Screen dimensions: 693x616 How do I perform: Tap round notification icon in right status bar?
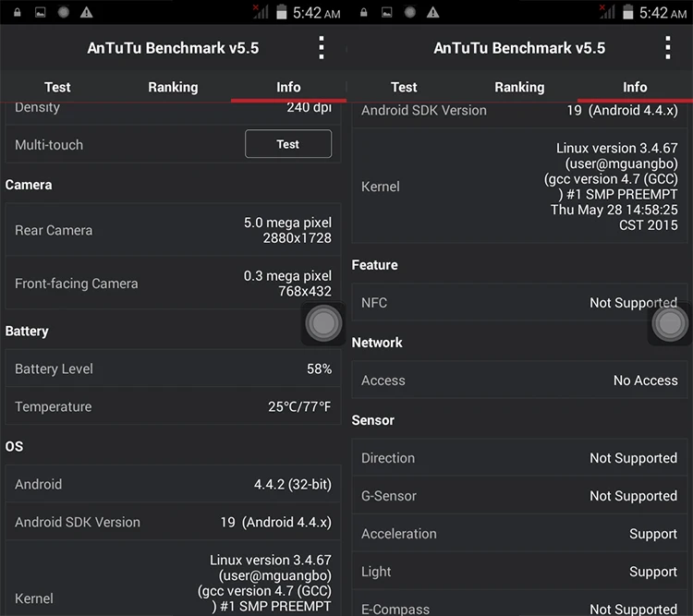(410, 12)
